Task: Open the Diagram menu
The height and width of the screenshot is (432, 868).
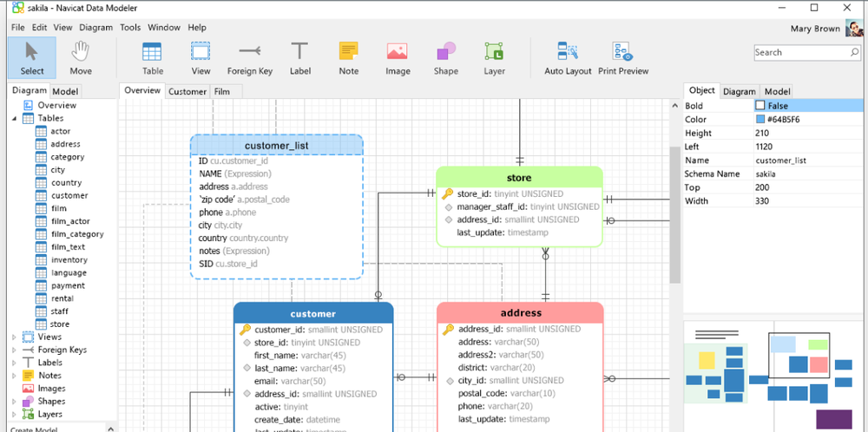Action: click(x=95, y=28)
